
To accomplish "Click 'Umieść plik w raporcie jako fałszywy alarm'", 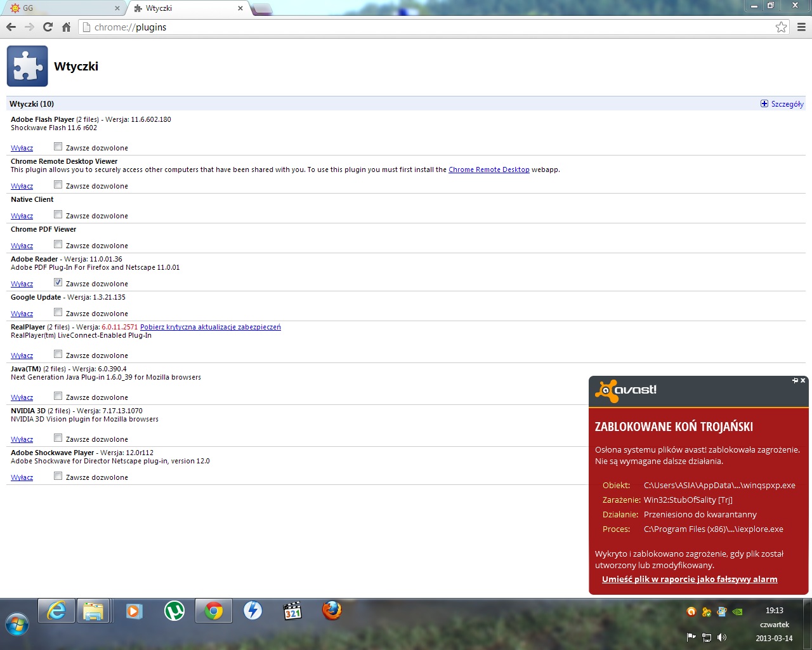I will [x=690, y=579].
